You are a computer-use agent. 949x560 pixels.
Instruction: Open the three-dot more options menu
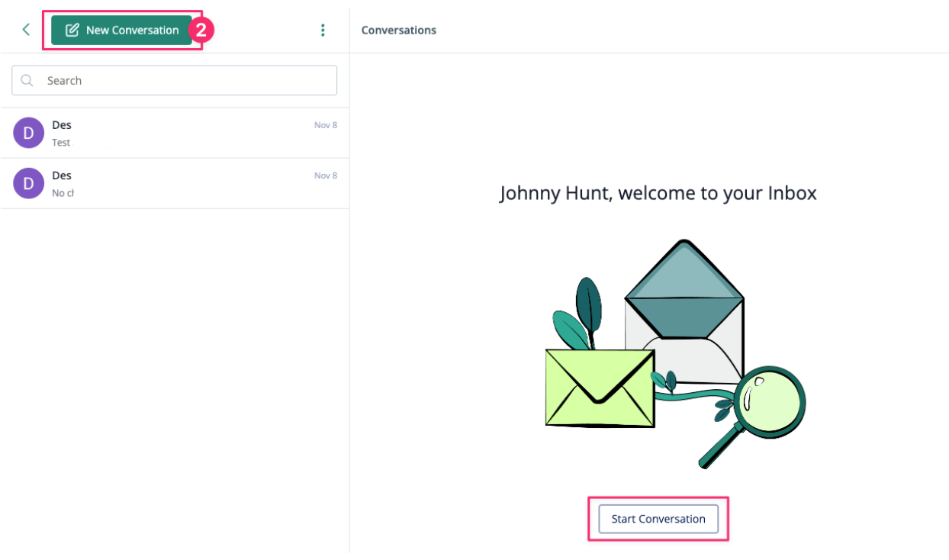click(x=323, y=30)
